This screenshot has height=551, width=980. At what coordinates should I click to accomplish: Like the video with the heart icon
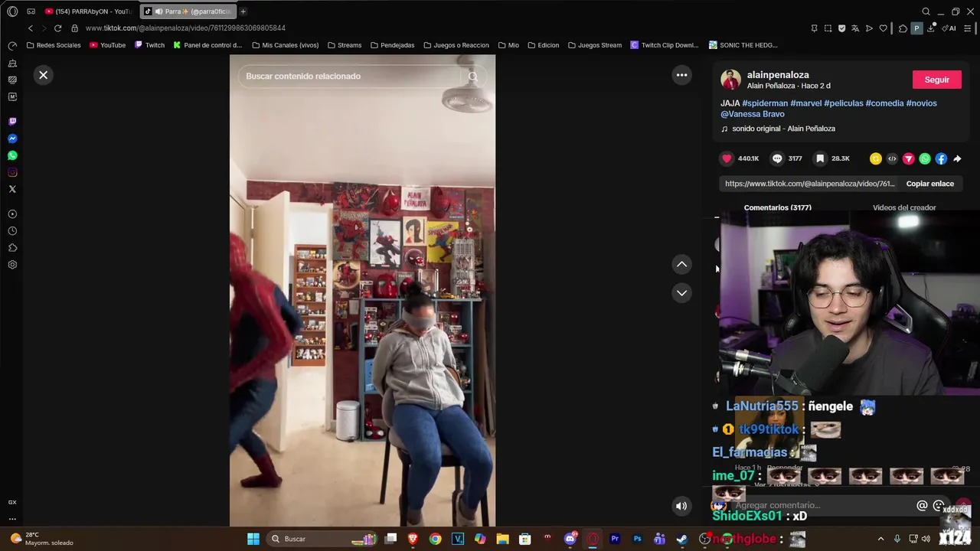click(x=727, y=158)
